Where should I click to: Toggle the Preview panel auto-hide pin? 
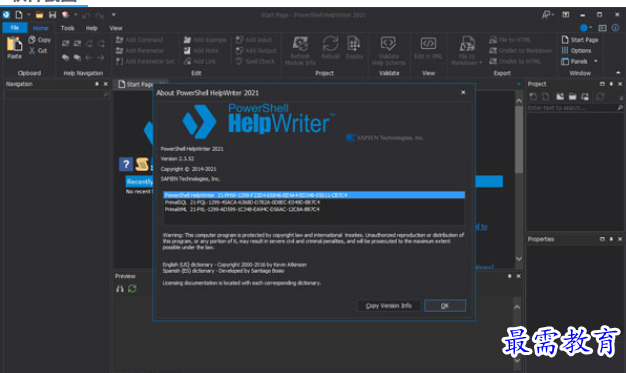tap(509, 276)
